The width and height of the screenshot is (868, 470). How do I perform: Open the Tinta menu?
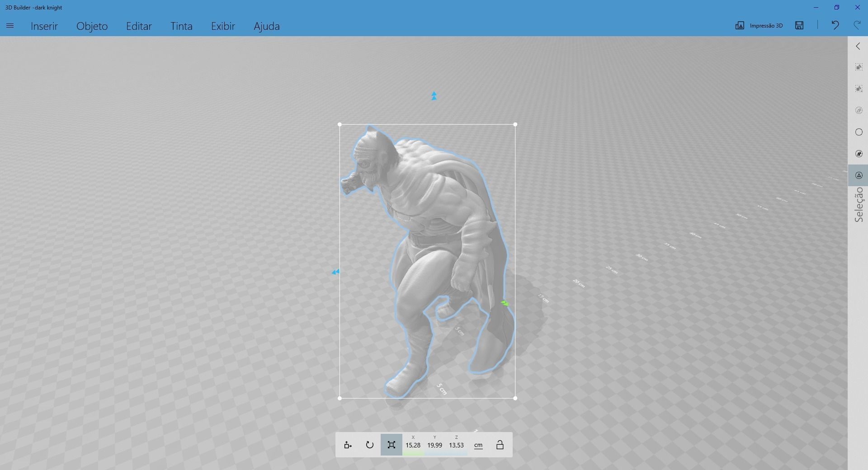(x=181, y=26)
